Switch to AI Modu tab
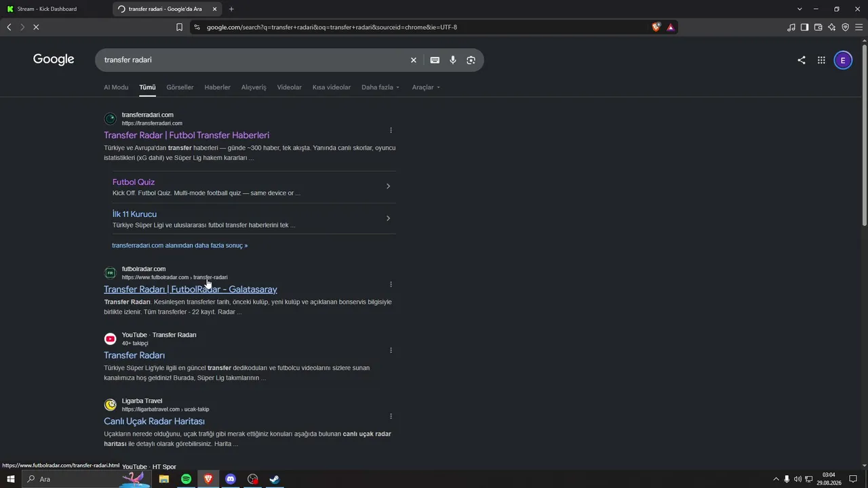 pos(116,87)
